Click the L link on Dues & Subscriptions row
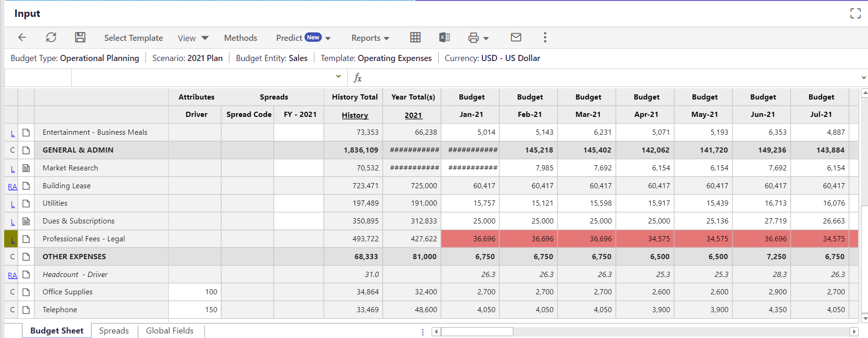Image resolution: width=868 pixels, height=338 pixels. 13,222
